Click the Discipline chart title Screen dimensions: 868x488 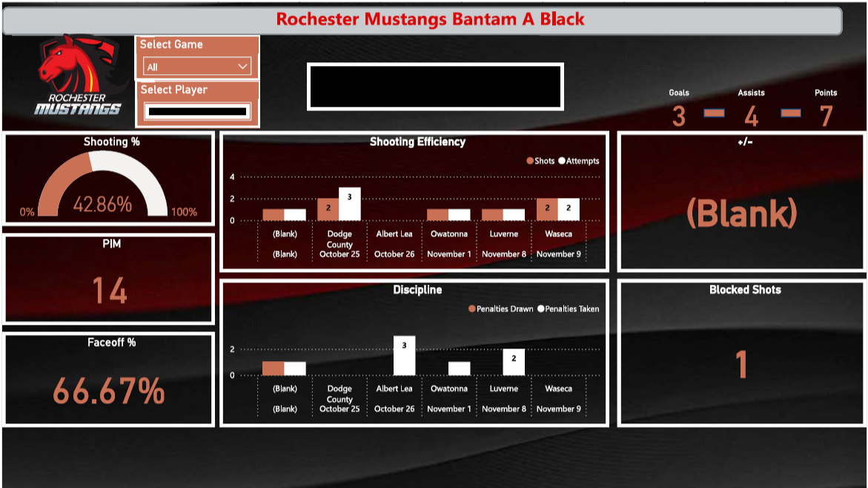coord(417,290)
